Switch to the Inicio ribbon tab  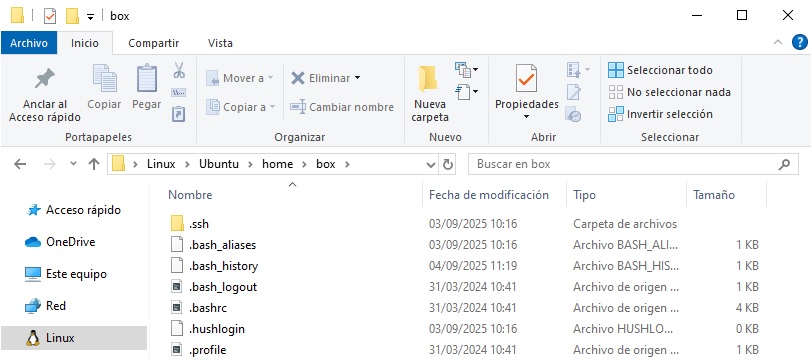[x=84, y=43]
